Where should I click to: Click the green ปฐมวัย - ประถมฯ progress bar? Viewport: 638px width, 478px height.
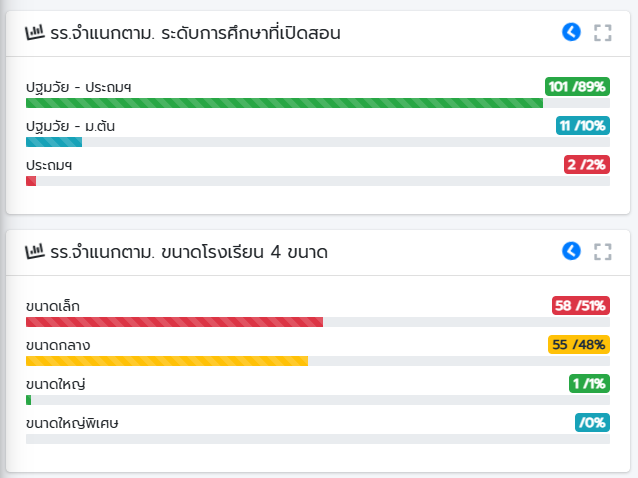(x=284, y=103)
